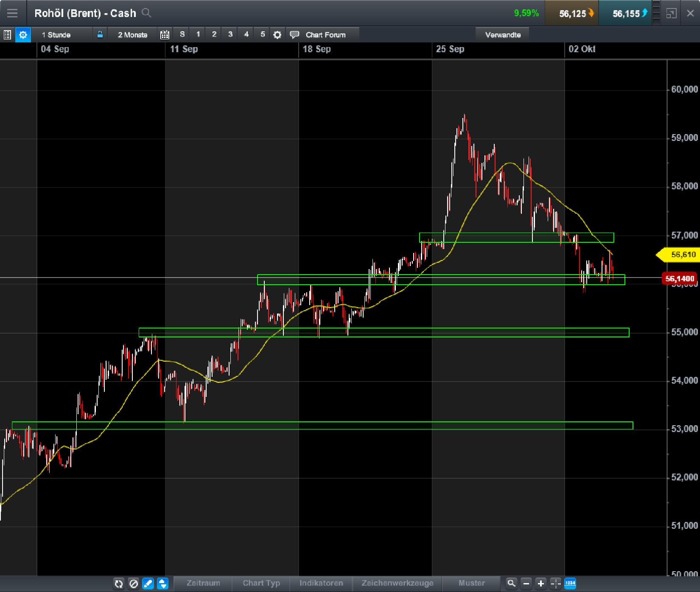Click the Verwandte button
This screenshot has height=592, width=700.
tap(503, 35)
